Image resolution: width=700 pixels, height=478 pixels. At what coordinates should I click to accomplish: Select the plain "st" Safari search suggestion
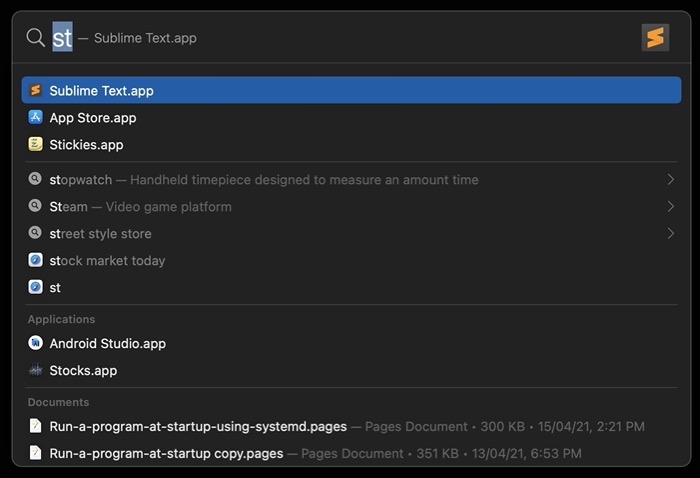click(x=55, y=288)
